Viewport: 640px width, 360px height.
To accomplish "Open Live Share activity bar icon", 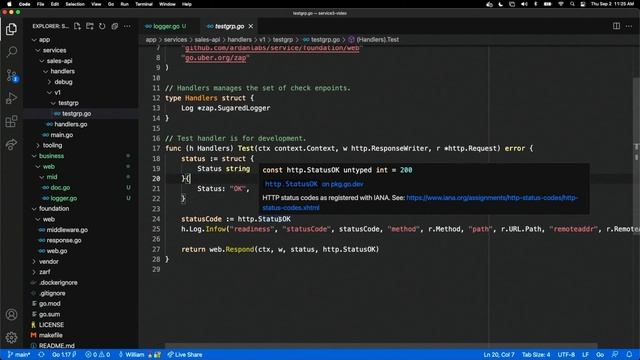I will [11, 144].
